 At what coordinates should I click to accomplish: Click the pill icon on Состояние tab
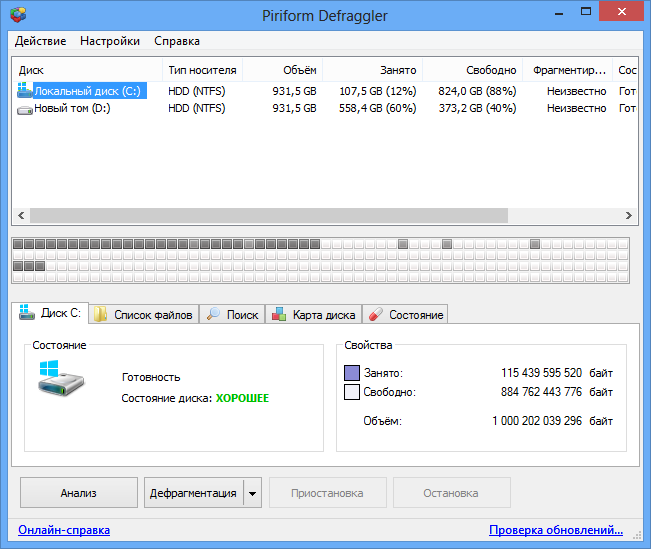click(376, 314)
